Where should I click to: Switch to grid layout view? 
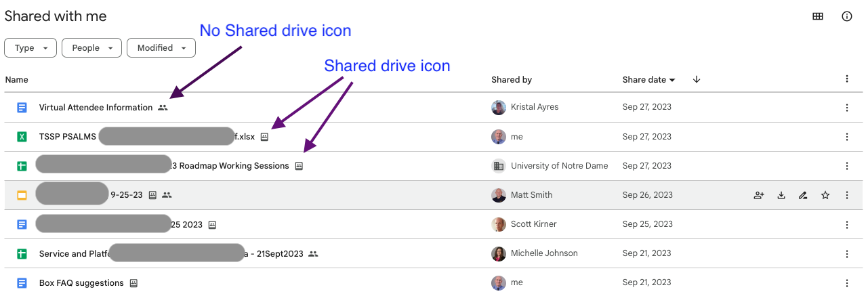point(818,17)
